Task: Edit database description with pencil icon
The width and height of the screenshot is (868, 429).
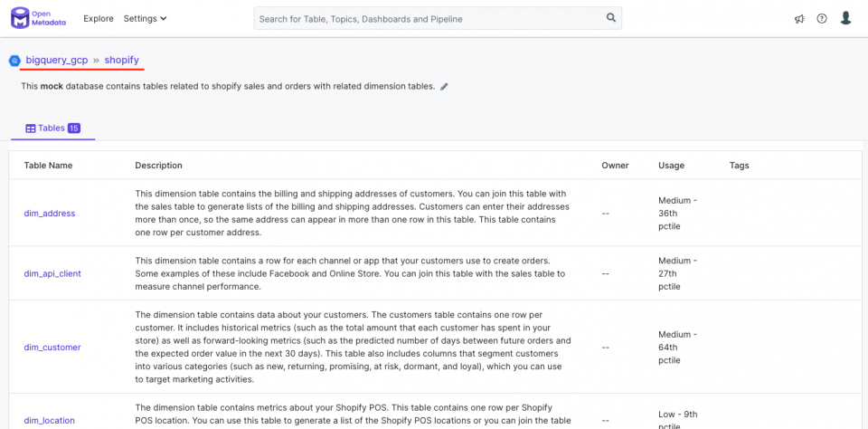Action: pos(444,87)
